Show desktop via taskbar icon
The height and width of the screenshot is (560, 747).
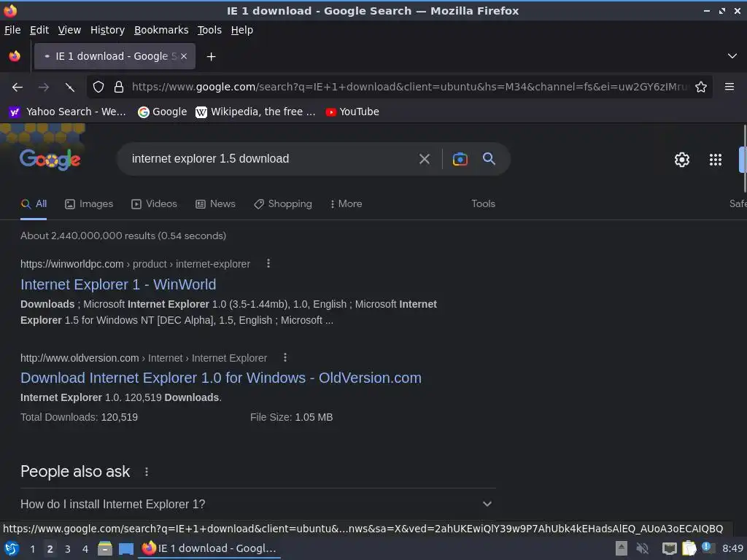click(125, 549)
